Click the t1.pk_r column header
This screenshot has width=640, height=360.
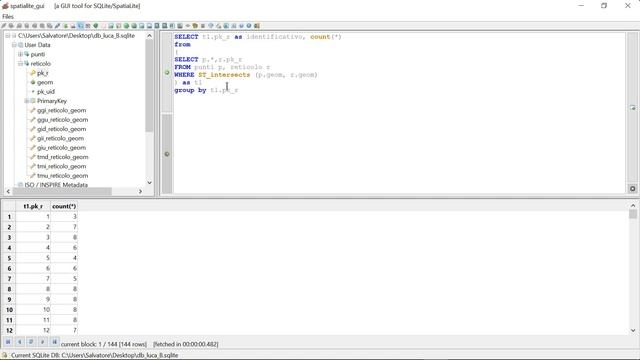33,206
